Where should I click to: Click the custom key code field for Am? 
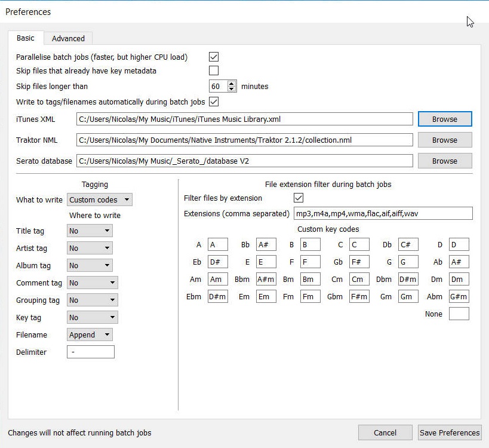pyautogui.click(x=218, y=279)
